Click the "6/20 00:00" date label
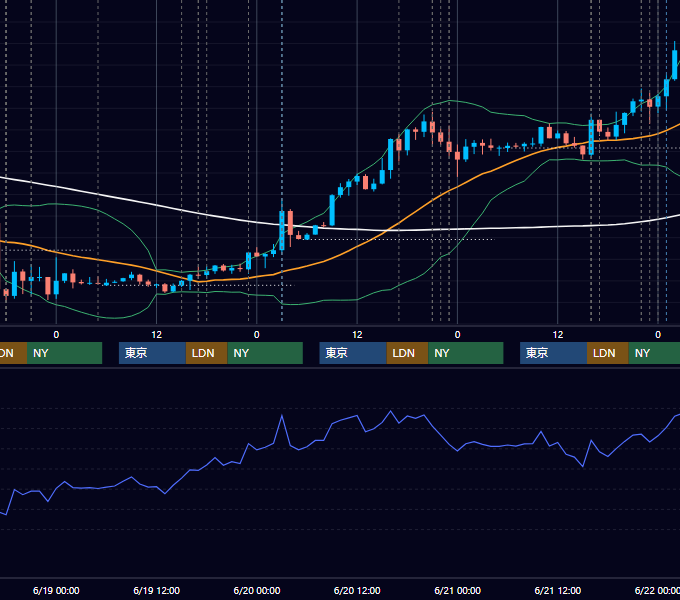This screenshot has width=680, height=600. [x=257, y=590]
